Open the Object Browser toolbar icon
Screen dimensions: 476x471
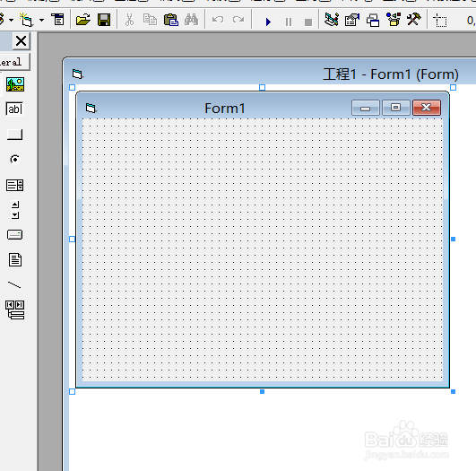click(394, 20)
